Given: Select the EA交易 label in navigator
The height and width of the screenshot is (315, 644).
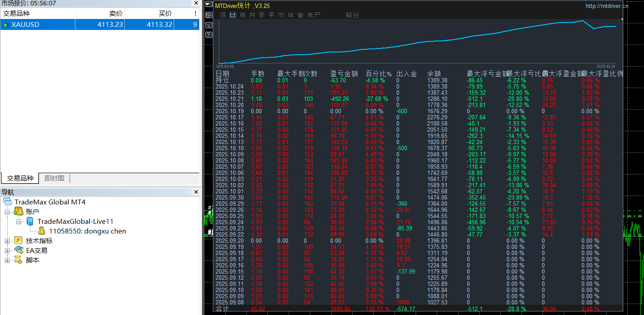Looking at the screenshot, I should (x=37, y=250).
